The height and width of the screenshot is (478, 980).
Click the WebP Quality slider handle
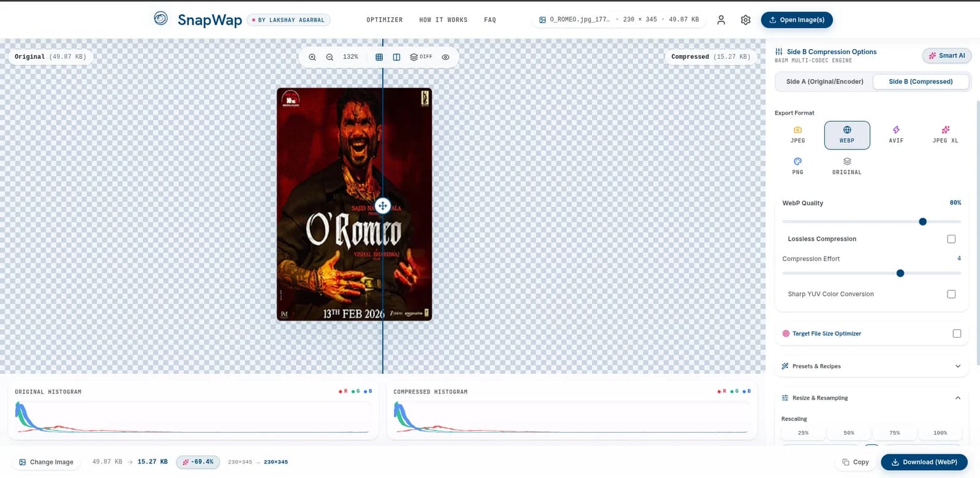coord(923,222)
